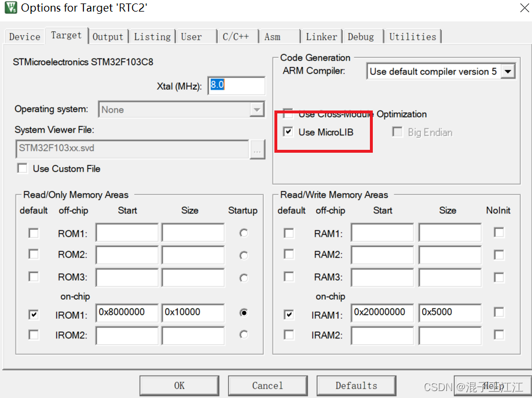532x398 pixels.
Task: Click the IRAM2 Size field
Action: coord(450,336)
